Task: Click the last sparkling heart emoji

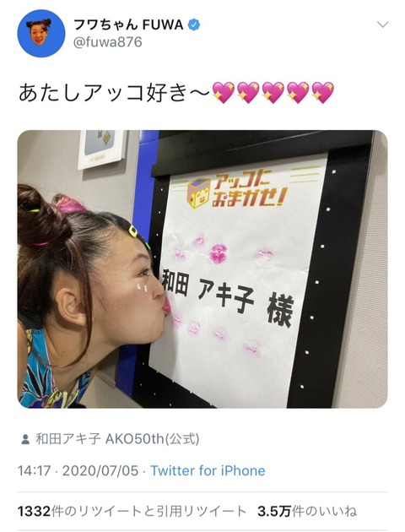Action: [x=322, y=93]
